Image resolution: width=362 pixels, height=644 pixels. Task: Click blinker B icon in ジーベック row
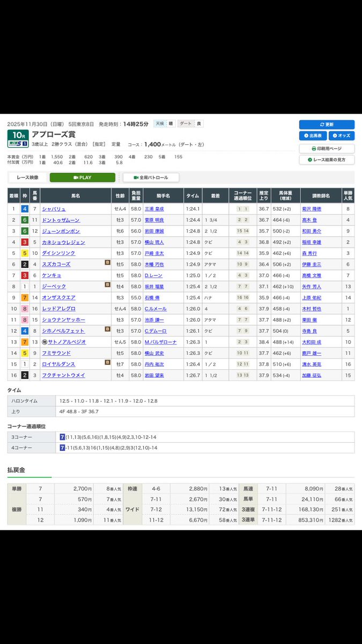pyautogui.click(x=107, y=286)
